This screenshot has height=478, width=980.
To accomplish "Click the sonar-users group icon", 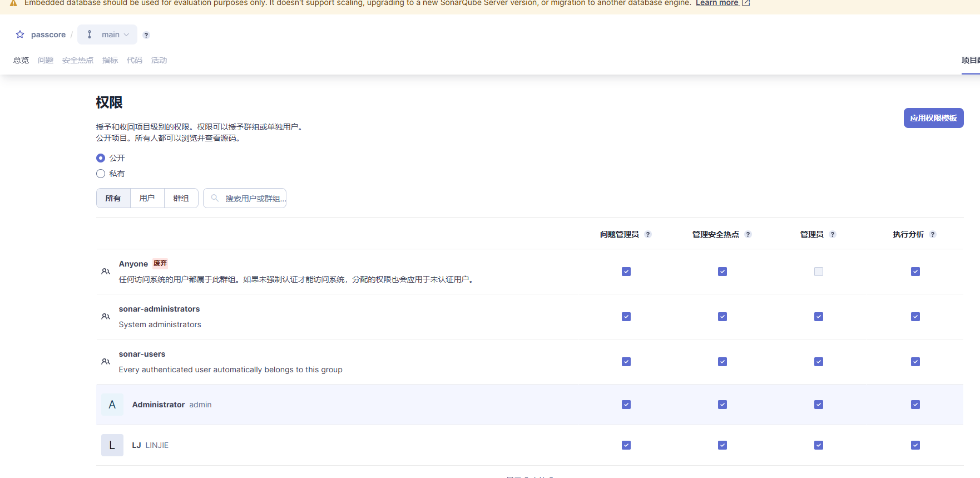I will point(106,362).
